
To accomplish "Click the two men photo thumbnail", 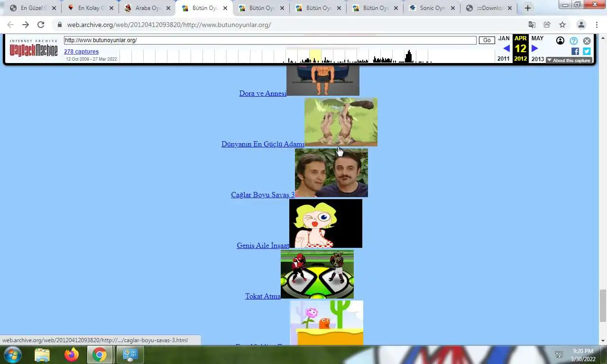I will pyautogui.click(x=331, y=173).
